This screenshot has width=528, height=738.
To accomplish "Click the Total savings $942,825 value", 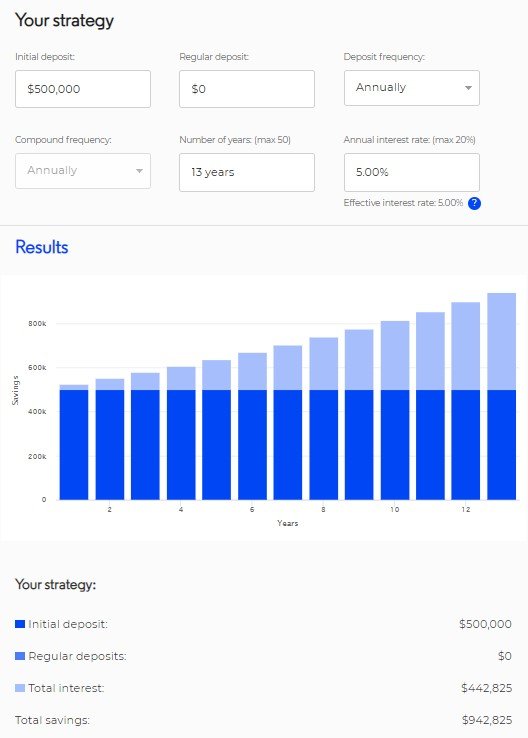I will (487, 720).
